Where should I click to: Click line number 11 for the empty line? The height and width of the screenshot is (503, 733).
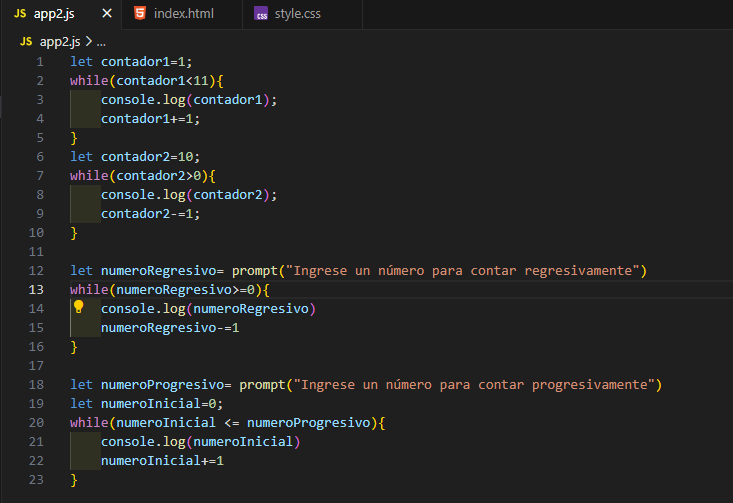click(x=36, y=252)
